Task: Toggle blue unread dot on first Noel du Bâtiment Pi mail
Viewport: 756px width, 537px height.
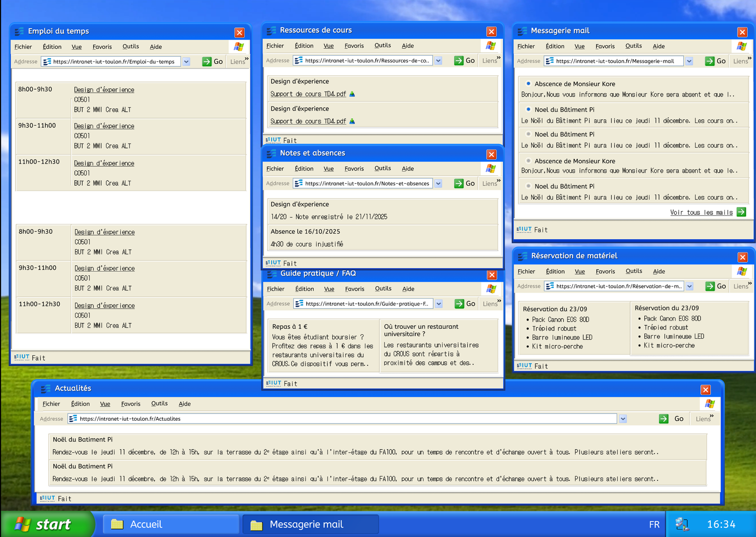Action: click(x=528, y=109)
